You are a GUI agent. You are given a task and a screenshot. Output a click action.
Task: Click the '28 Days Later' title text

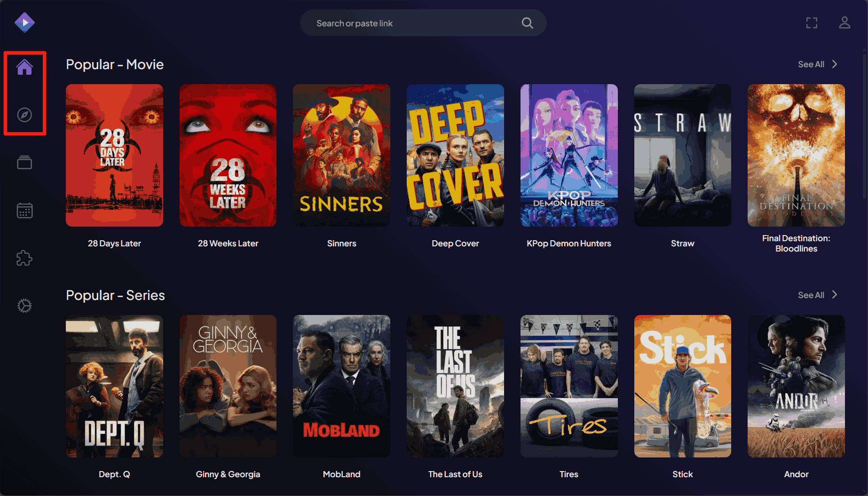(114, 244)
